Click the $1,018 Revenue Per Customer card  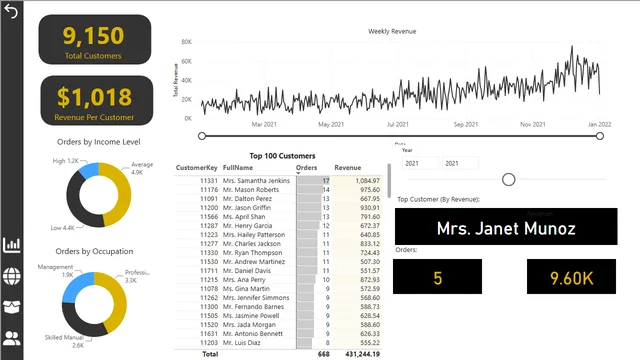click(x=97, y=100)
